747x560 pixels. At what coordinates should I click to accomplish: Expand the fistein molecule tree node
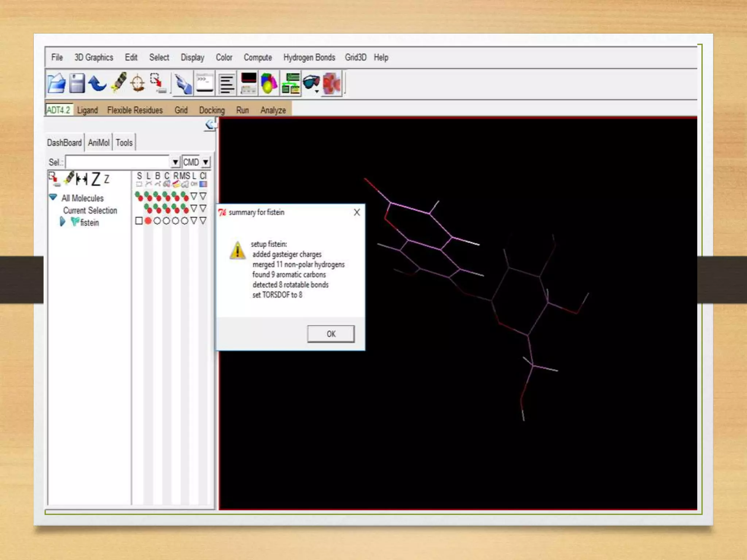point(62,222)
